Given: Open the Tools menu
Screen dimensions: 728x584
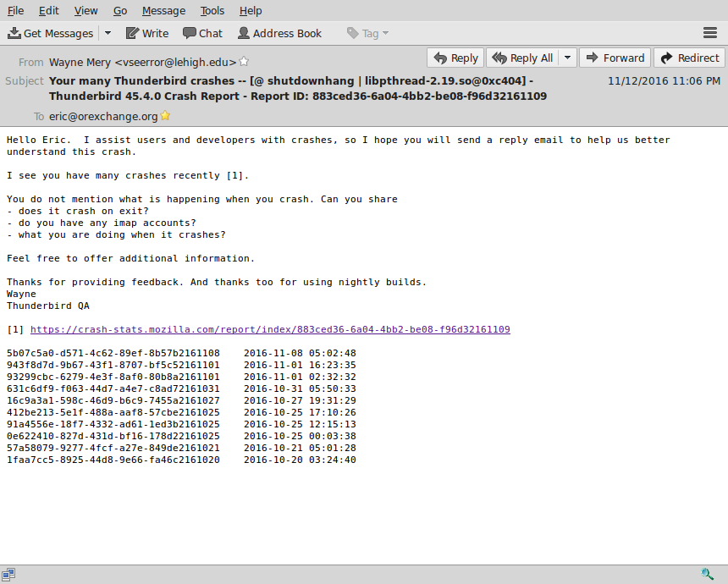Looking at the screenshot, I should point(212,11).
